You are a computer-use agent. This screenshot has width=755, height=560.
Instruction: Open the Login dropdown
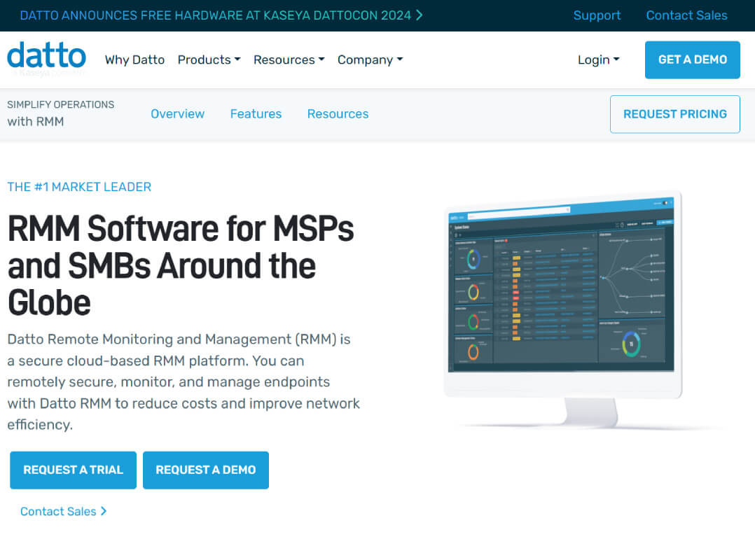click(599, 59)
